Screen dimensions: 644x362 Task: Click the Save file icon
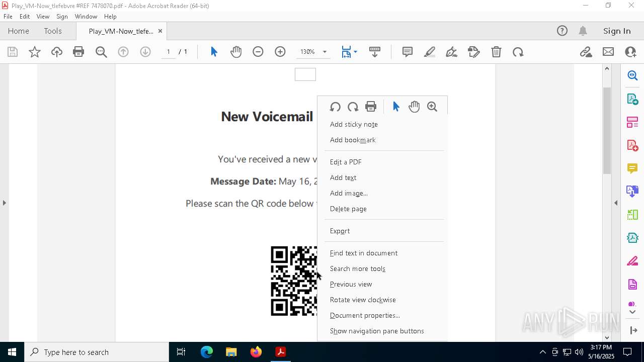pyautogui.click(x=13, y=52)
